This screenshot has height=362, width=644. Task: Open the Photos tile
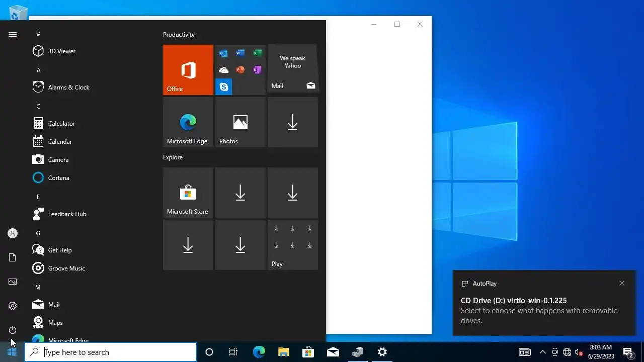pyautogui.click(x=240, y=122)
